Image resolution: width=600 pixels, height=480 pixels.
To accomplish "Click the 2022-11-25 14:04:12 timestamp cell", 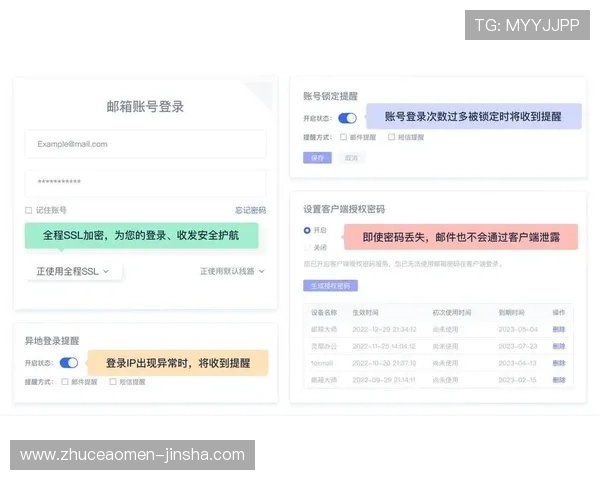I will click(384, 346).
